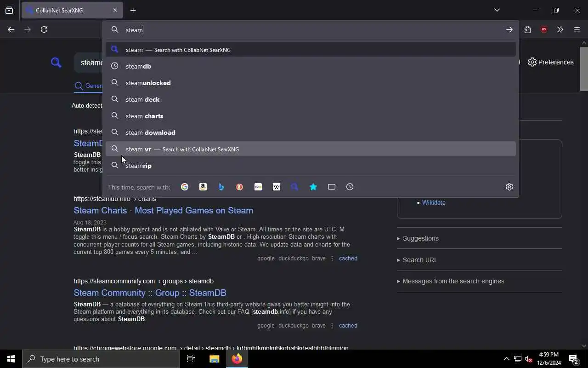Open Task View on taskbar
The height and width of the screenshot is (368, 588).
(191, 359)
